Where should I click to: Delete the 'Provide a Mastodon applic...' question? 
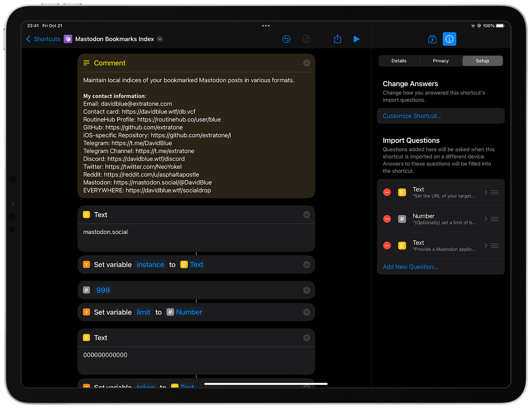[387, 245]
